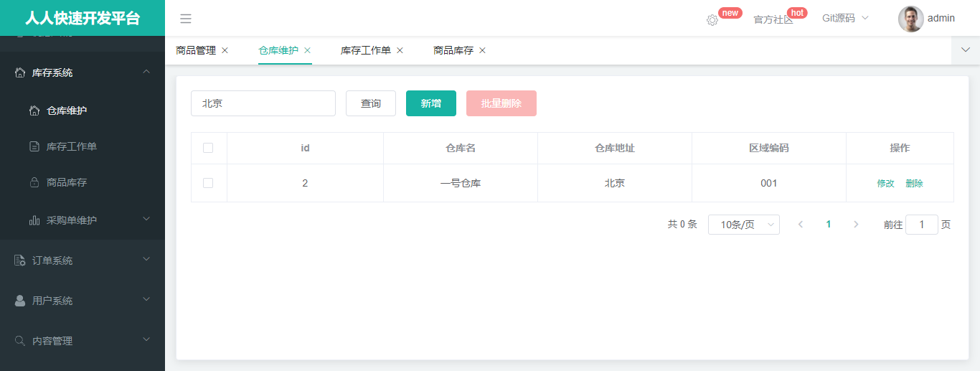This screenshot has width=980, height=371.
Task: Collapse the 库存系统 menu chevron
Action: [146, 72]
